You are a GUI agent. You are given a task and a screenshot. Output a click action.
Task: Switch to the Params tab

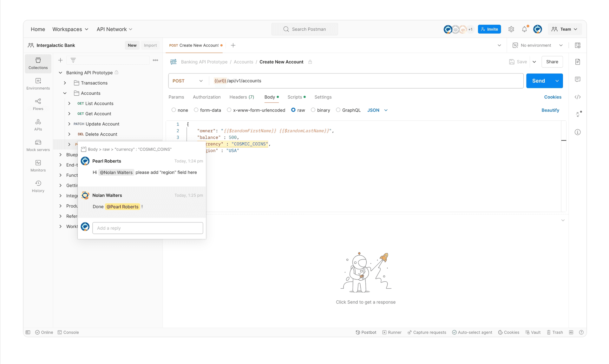[176, 97]
